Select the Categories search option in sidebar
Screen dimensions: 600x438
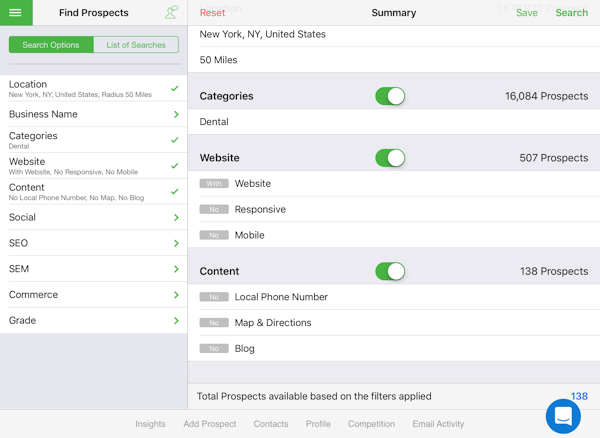(94, 140)
